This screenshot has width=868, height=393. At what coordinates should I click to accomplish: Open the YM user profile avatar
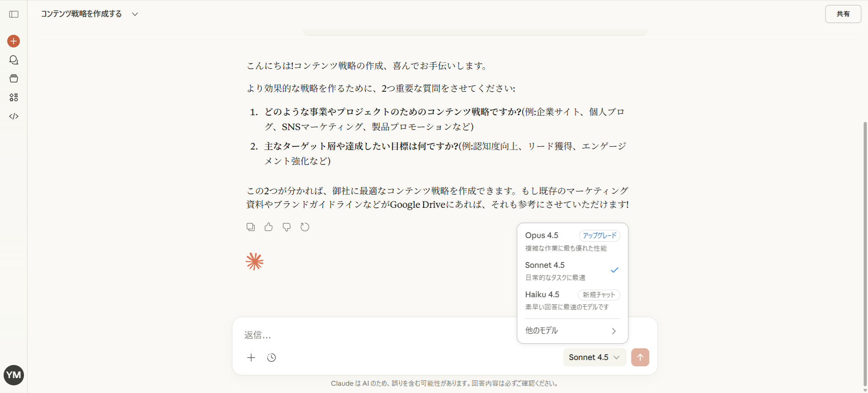coord(14,375)
